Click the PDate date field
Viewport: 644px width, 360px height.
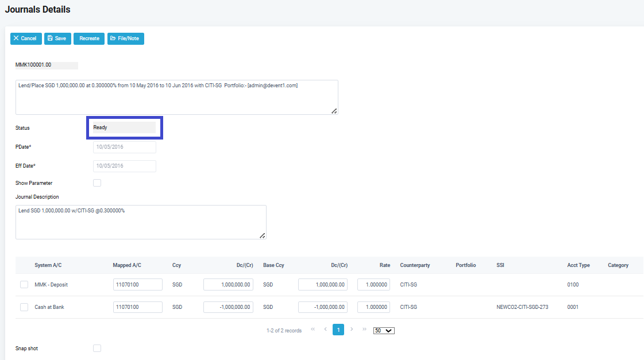(124, 147)
